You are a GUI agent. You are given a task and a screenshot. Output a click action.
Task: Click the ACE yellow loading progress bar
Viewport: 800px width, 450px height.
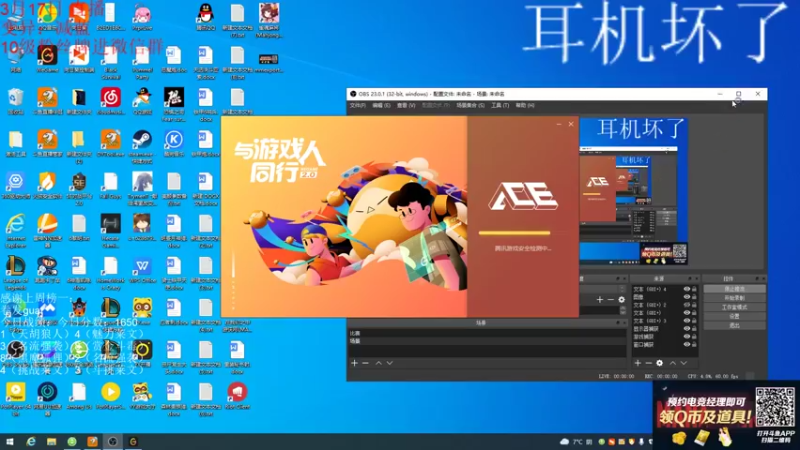click(514, 233)
